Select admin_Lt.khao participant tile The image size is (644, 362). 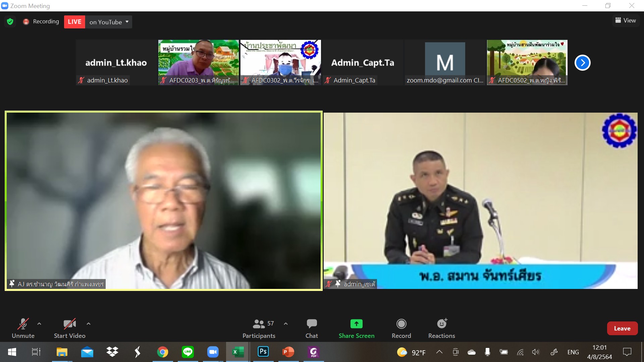(116, 62)
